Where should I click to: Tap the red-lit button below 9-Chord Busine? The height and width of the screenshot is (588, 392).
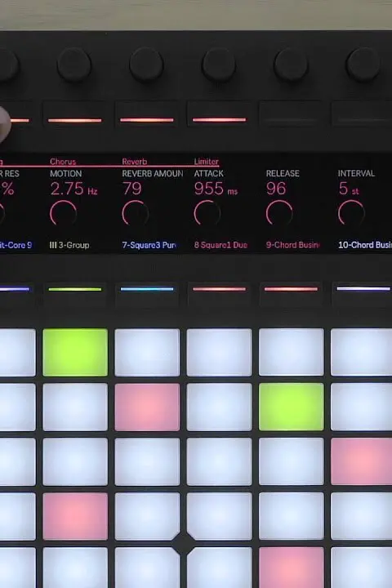point(291,289)
